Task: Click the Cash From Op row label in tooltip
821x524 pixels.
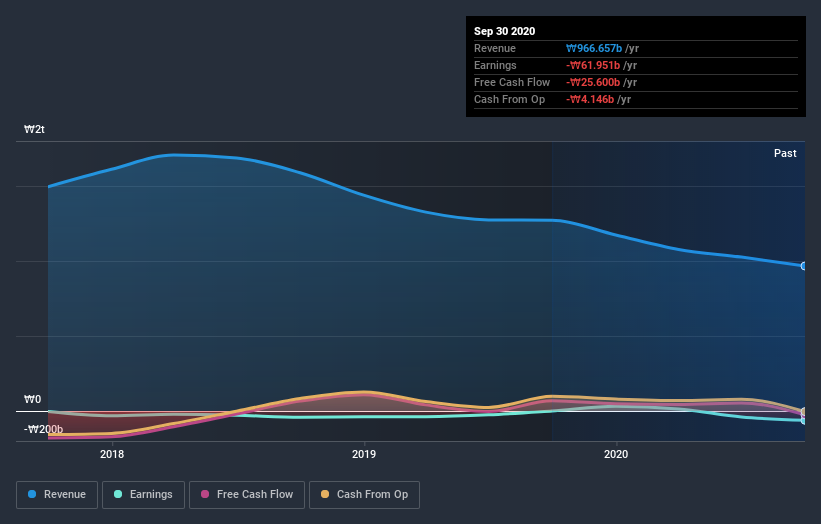Action: point(509,99)
